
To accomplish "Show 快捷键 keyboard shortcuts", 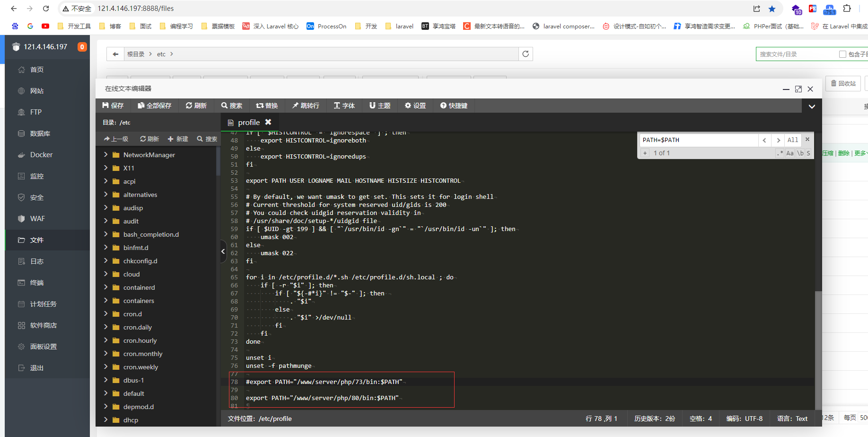I will point(454,106).
